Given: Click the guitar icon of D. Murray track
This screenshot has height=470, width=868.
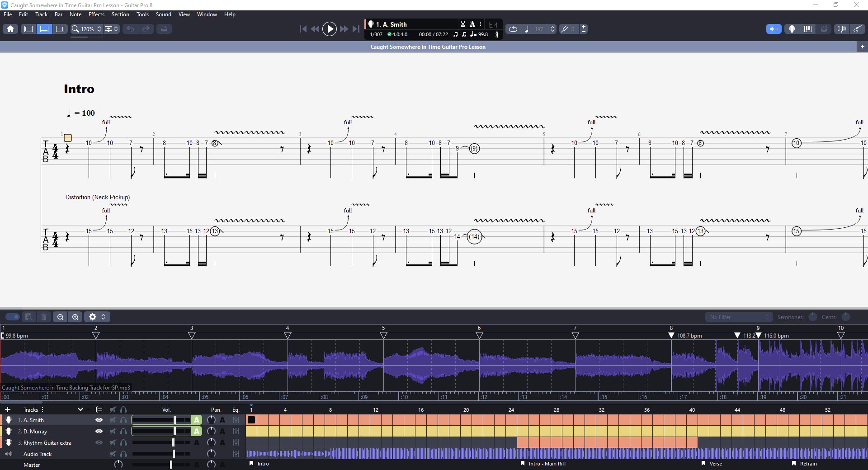Looking at the screenshot, I should pyautogui.click(x=8, y=431).
